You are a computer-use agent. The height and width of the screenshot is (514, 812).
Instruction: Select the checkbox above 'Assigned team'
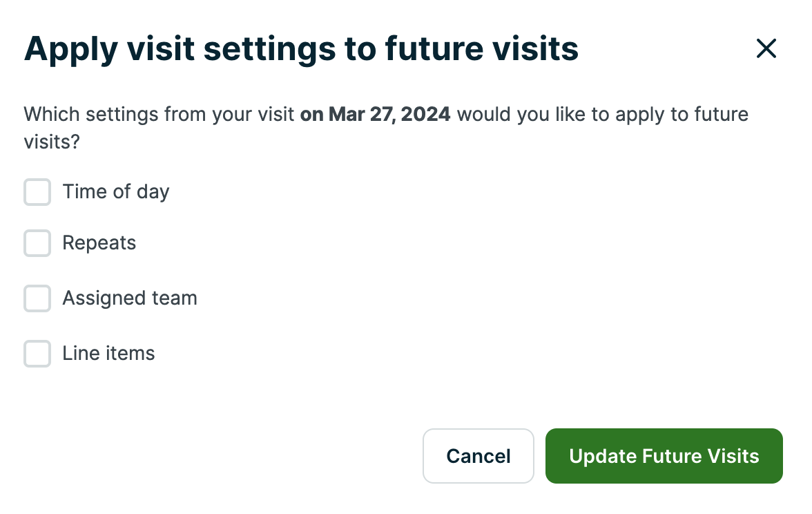(x=37, y=243)
